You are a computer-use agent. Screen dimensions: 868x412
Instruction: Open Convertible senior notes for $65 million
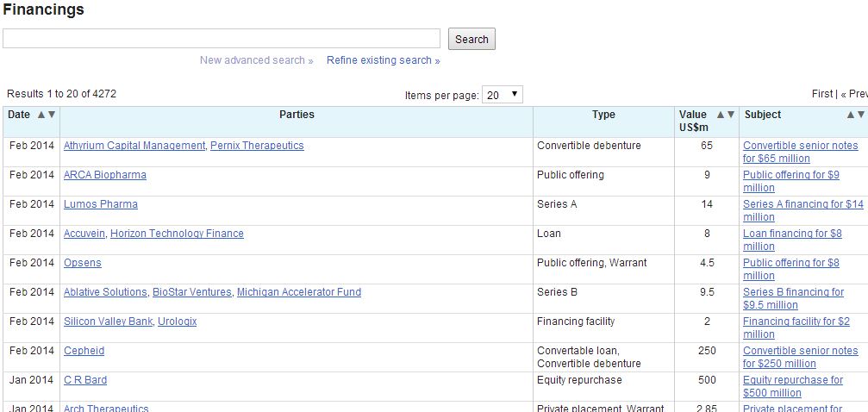coord(801,153)
